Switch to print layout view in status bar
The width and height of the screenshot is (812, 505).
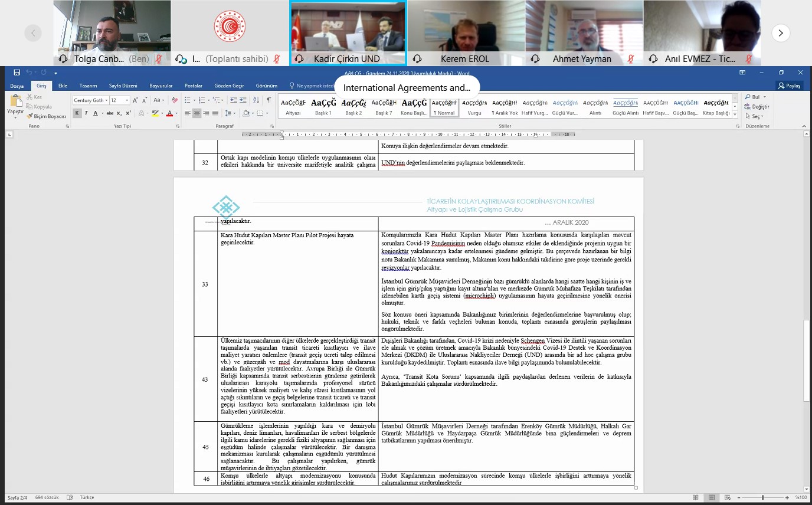coord(712,498)
